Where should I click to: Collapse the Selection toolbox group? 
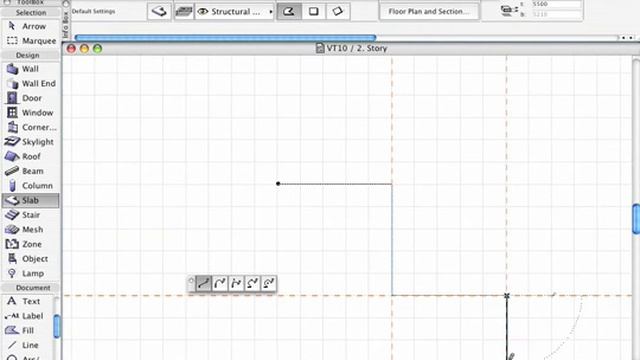click(x=31, y=13)
